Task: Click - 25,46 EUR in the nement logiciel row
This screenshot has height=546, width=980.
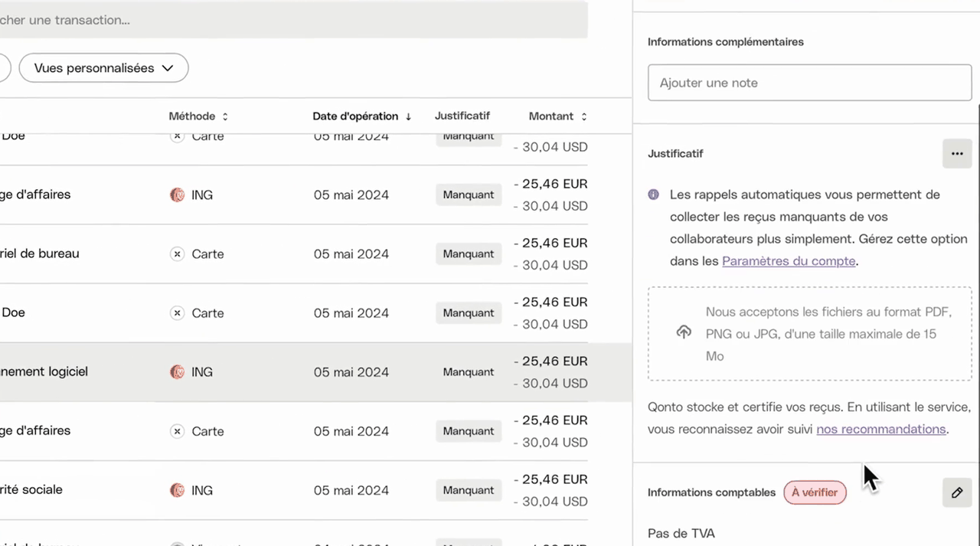Action: tap(550, 361)
